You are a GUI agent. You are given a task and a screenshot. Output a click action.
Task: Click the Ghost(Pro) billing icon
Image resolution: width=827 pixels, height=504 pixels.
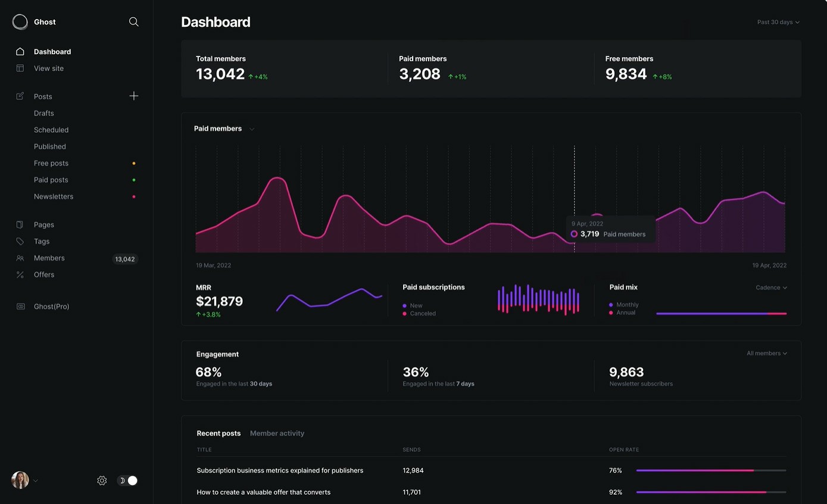coord(21,306)
